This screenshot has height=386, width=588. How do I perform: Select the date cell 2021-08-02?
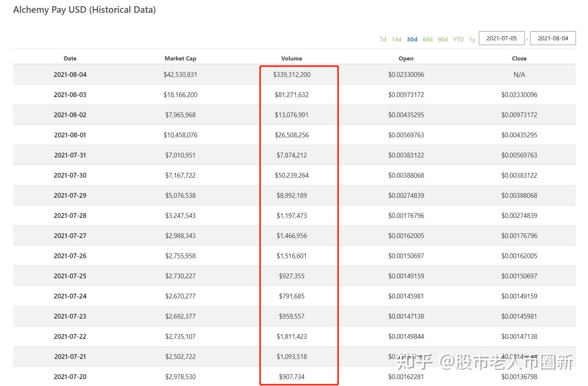pos(70,115)
